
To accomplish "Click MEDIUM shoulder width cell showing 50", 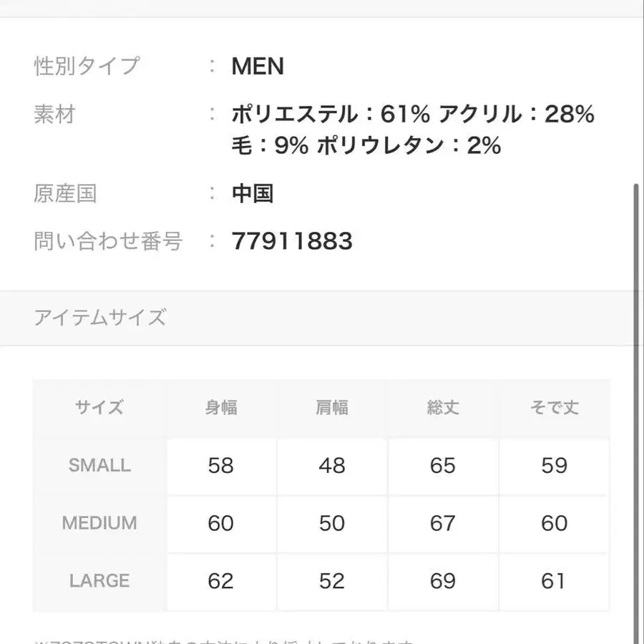I will 332,523.
